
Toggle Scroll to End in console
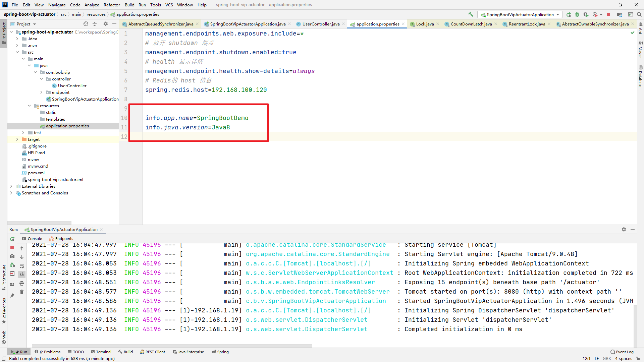tap(22, 274)
